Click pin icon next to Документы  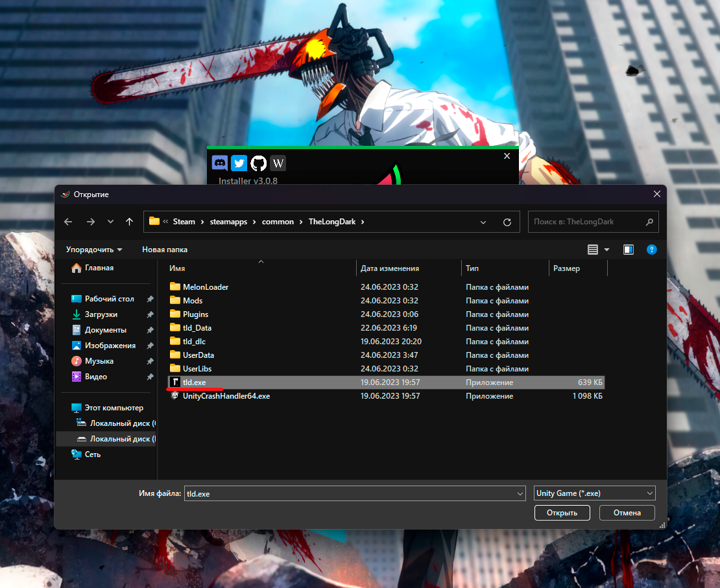click(x=150, y=330)
